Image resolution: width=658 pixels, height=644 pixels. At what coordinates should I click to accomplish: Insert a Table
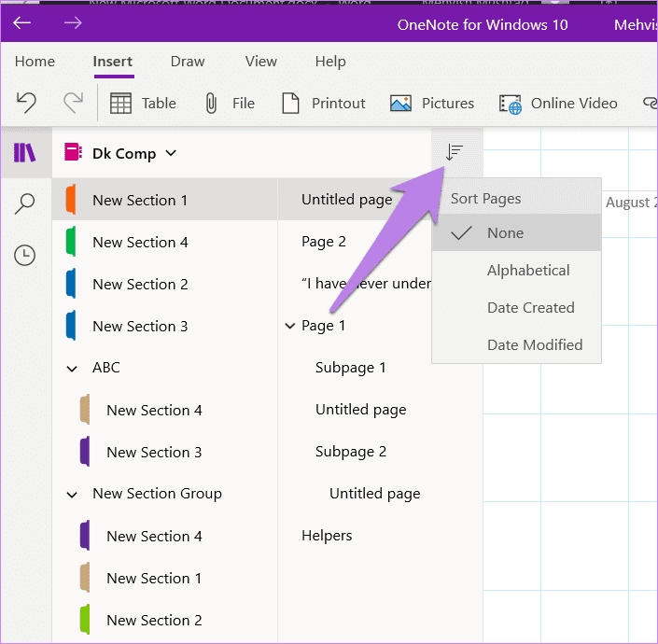tap(143, 104)
